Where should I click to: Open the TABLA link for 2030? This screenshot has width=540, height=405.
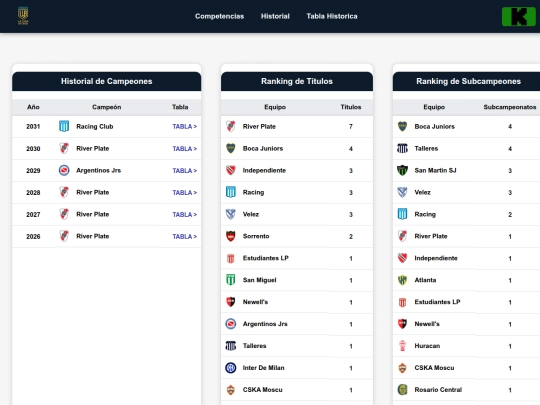coord(185,148)
